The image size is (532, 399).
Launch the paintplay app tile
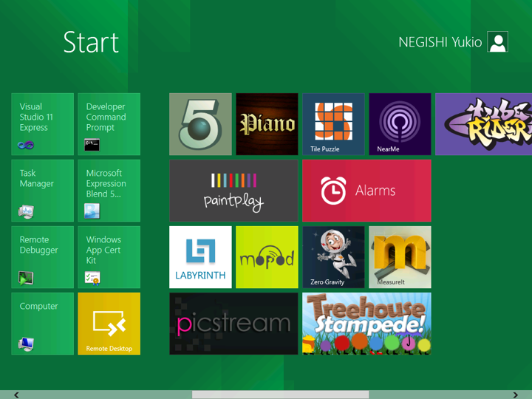(x=233, y=191)
